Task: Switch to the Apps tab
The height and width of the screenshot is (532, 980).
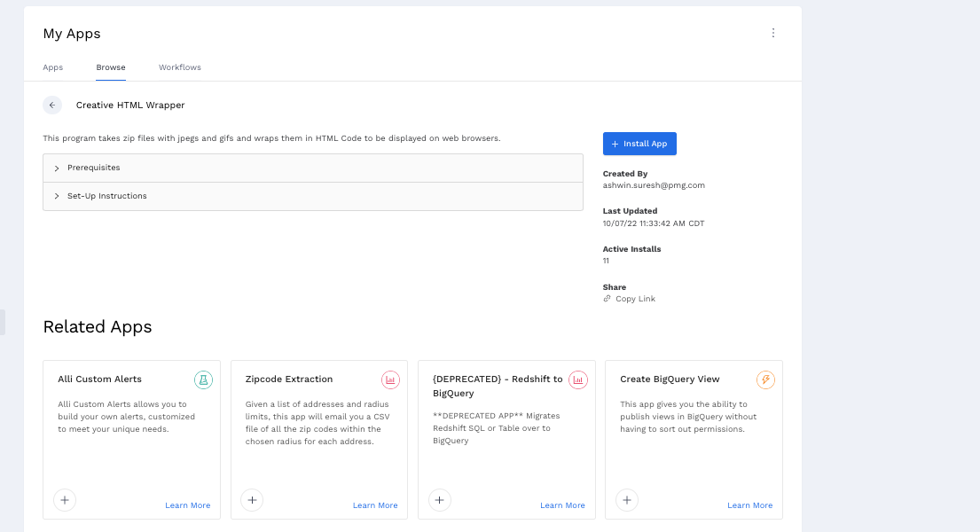Action: click(x=53, y=67)
